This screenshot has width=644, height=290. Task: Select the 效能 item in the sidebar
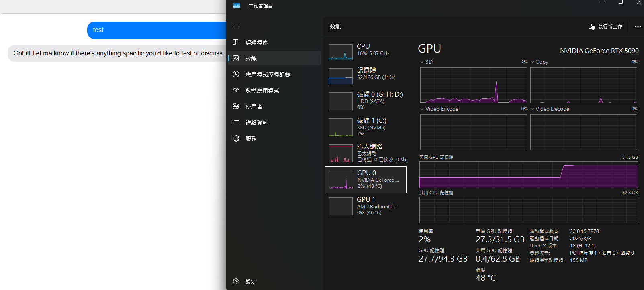click(x=274, y=59)
